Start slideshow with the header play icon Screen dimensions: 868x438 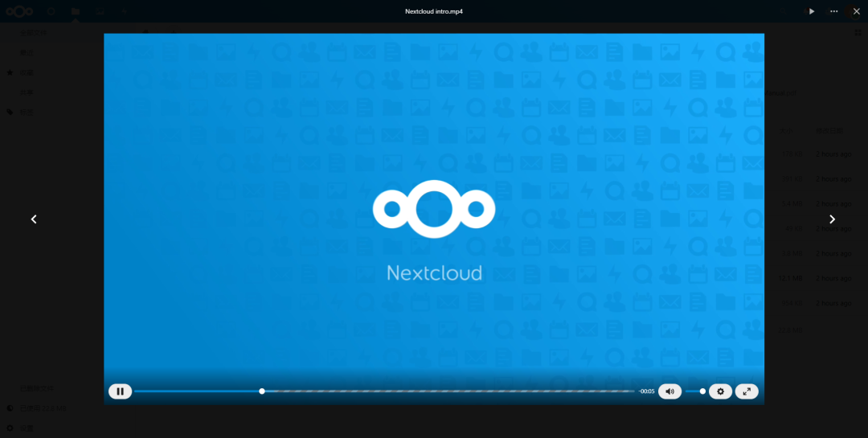pos(812,11)
